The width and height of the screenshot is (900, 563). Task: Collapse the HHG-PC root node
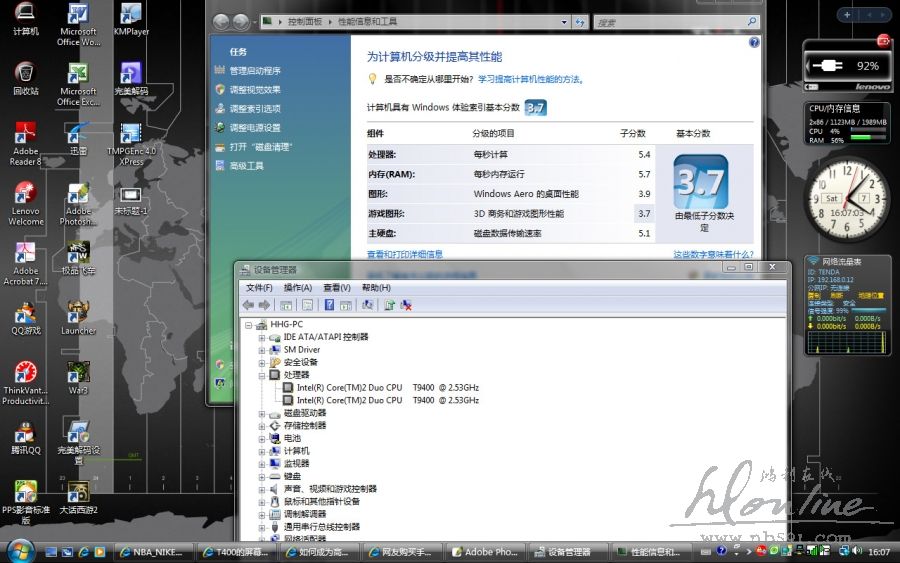[x=249, y=325]
